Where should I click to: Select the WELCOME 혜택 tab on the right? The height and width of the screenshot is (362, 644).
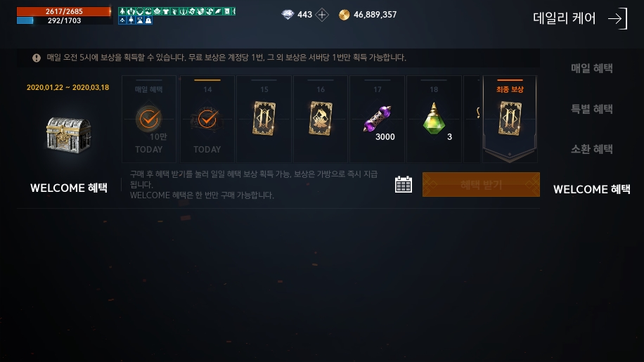(591, 189)
